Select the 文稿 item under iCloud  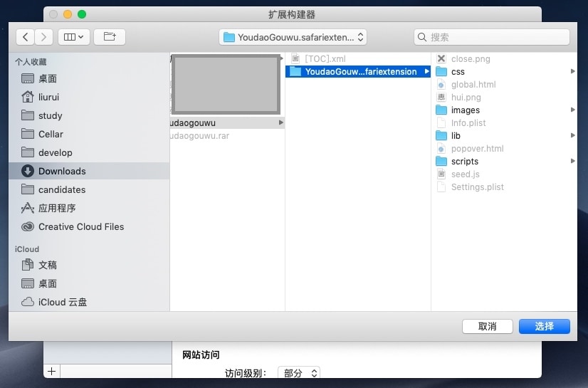(x=48, y=265)
